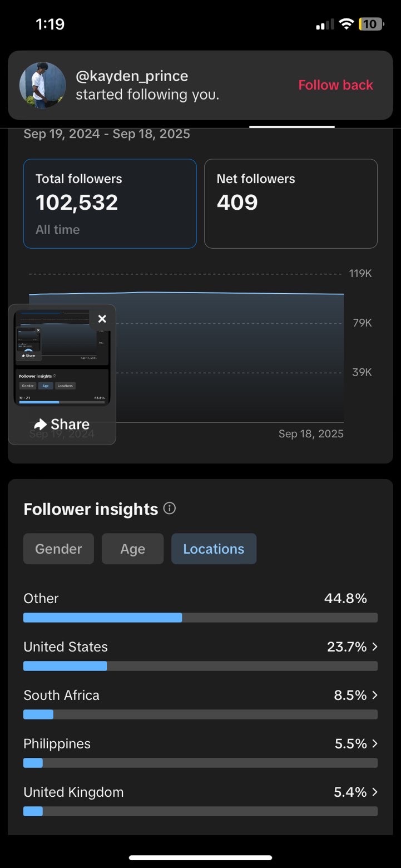This screenshot has height=868, width=401.
Task: Select the Locations tab
Action: click(x=214, y=549)
